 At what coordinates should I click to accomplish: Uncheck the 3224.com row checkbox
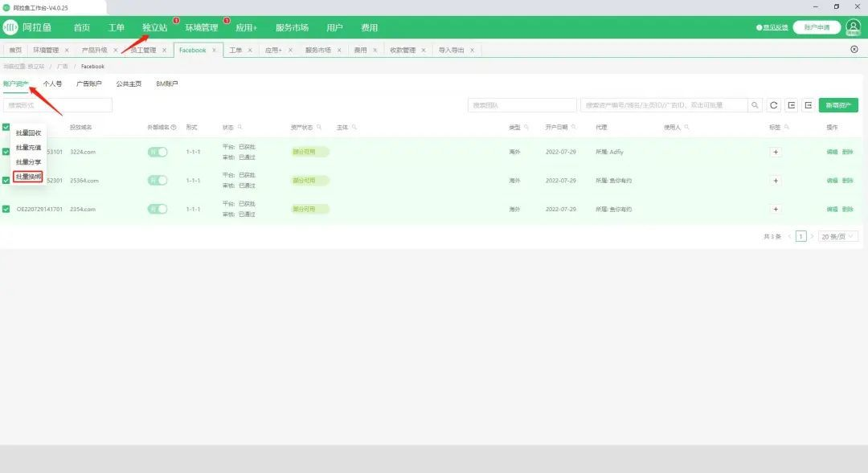point(6,152)
